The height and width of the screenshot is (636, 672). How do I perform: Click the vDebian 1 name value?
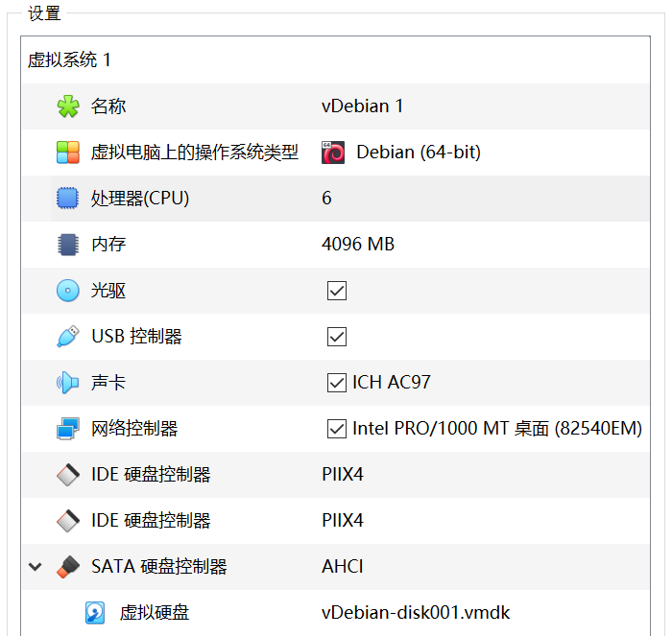point(362,106)
